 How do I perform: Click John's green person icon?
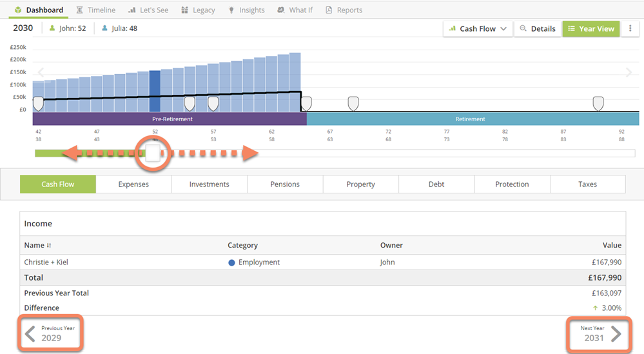(52, 28)
